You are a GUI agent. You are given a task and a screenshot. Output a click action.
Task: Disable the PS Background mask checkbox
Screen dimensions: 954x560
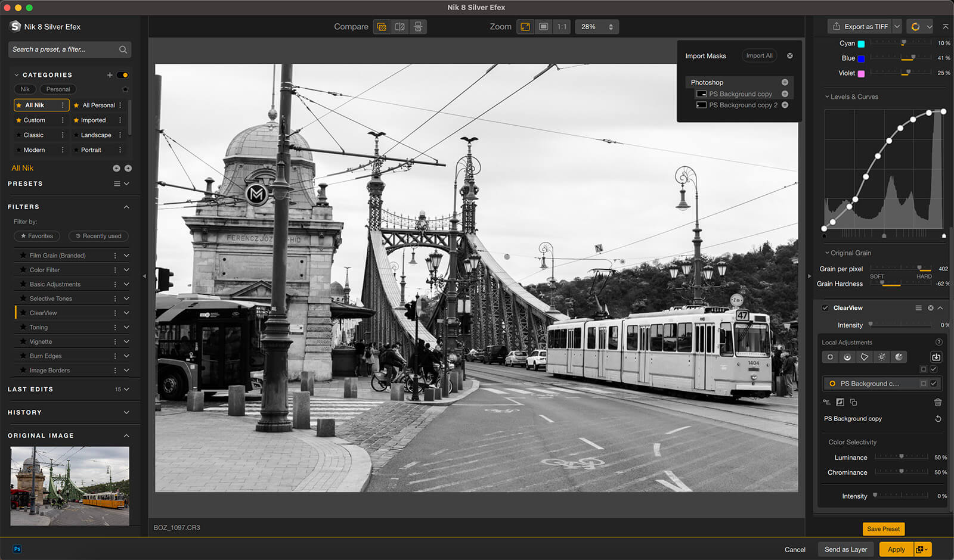pyautogui.click(x=934, y=384)
